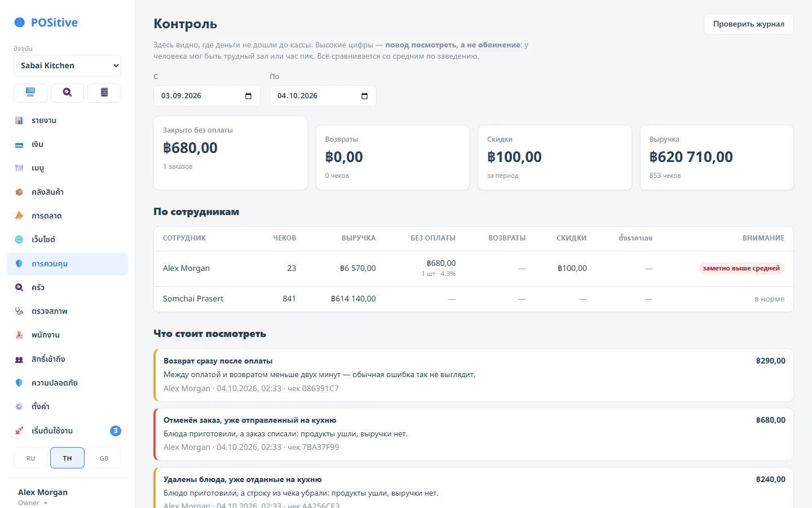
Task: Click the start date field 03.09.2026
Action: pos(207,96)
